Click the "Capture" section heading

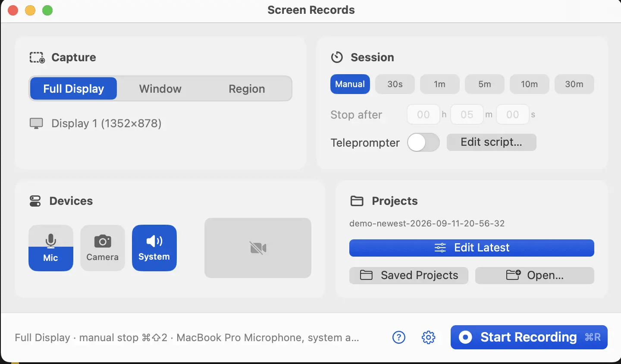tap(74, 57)
